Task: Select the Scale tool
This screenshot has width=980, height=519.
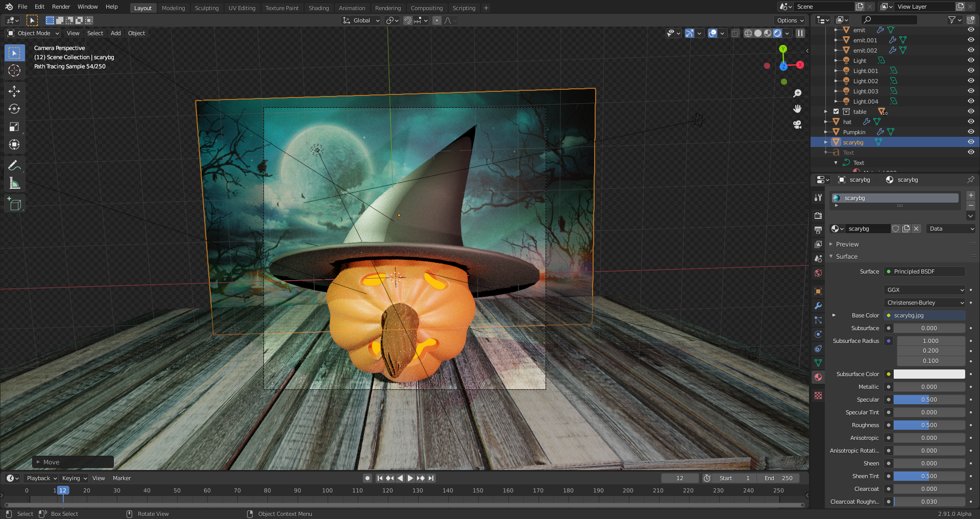Action: coord(14,127)
